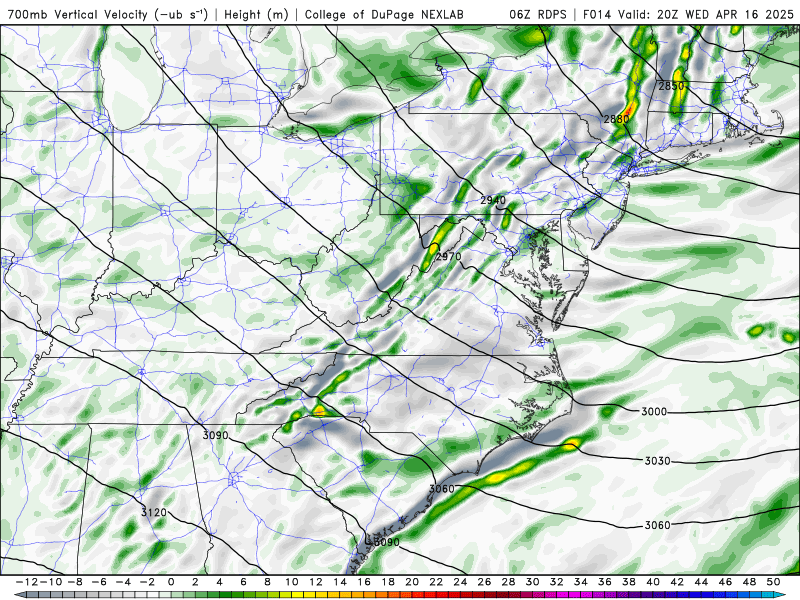Viewport: 800px width, 600px height.
Task: Click the 3120 height contour label
Action: (154, 512)
